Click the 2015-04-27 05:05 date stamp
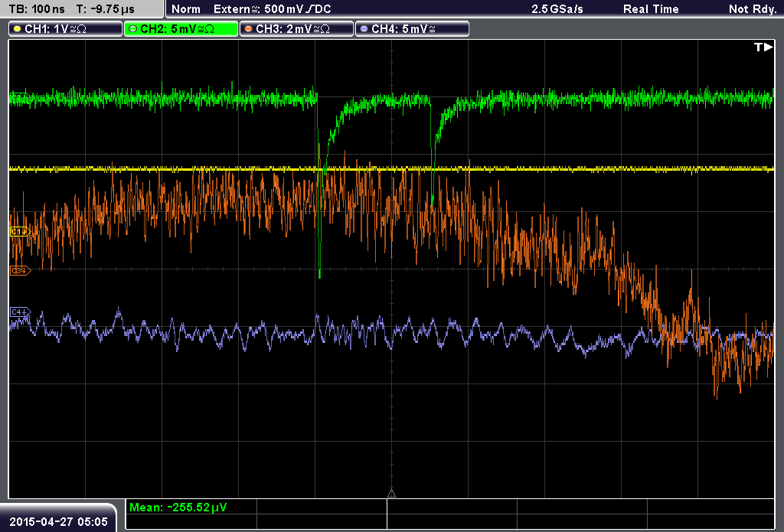784x532 pixels. click(x=58, y=521)
